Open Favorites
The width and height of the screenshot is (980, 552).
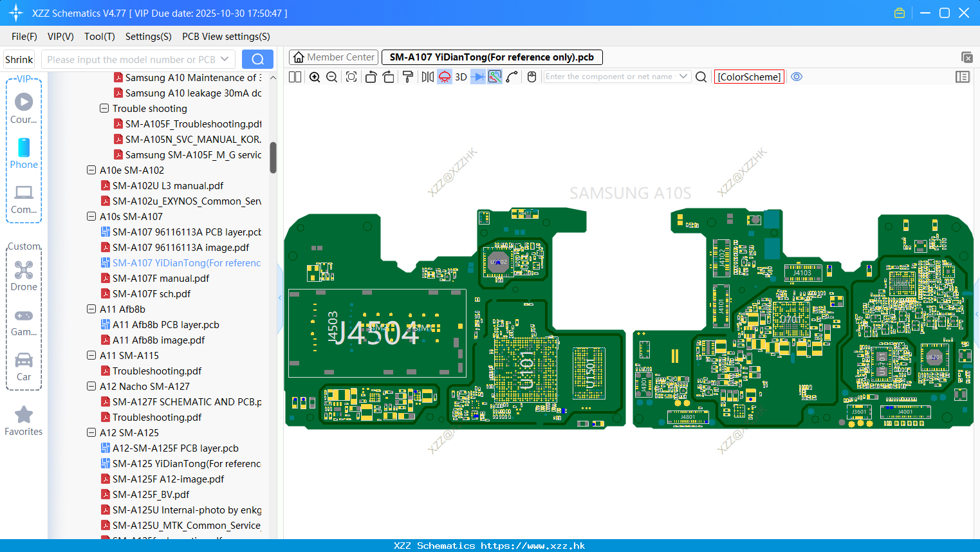[24, 421]
